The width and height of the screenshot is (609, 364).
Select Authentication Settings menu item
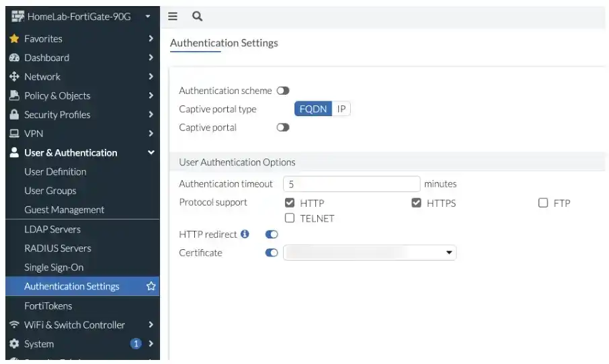82,286
